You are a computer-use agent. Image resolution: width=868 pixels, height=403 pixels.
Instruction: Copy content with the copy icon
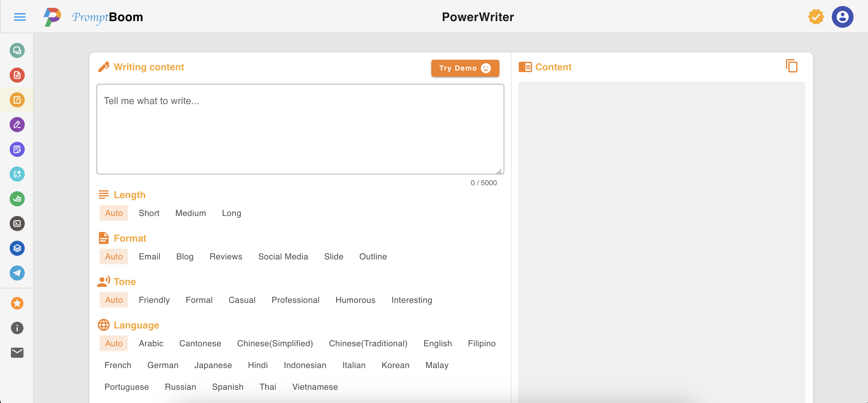(x=791, y=66)
